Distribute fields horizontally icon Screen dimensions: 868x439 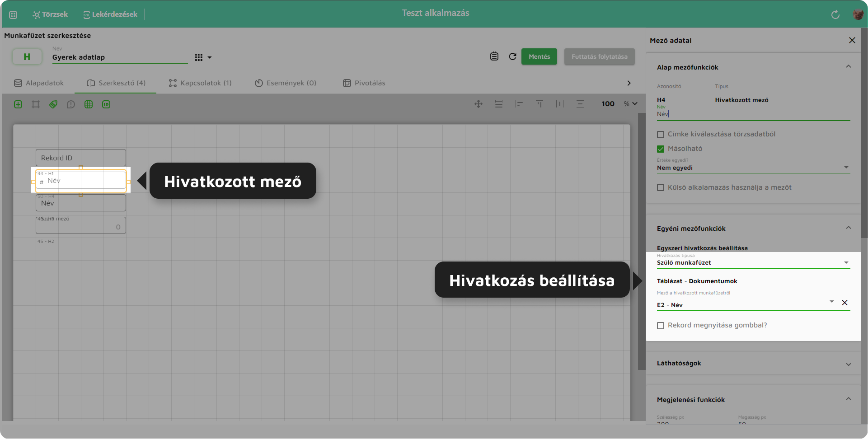click(560, 104)
